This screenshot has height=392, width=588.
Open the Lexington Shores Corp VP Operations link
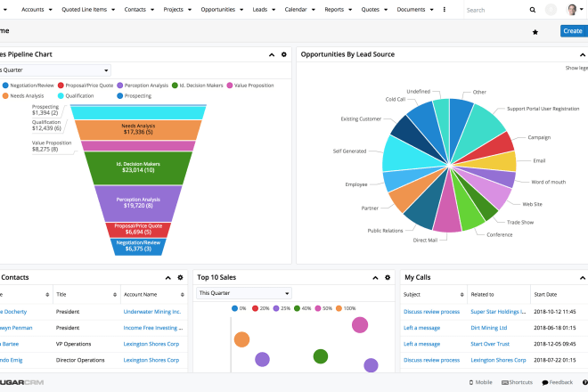tap(151, 344)
